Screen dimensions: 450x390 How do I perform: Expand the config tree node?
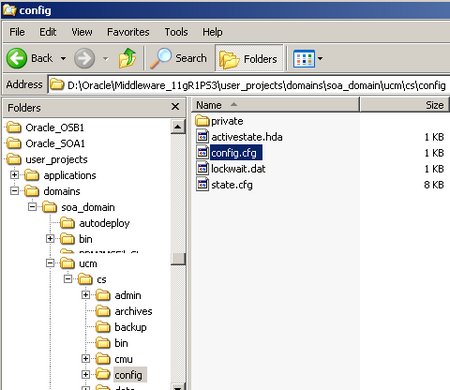[86, 374]
